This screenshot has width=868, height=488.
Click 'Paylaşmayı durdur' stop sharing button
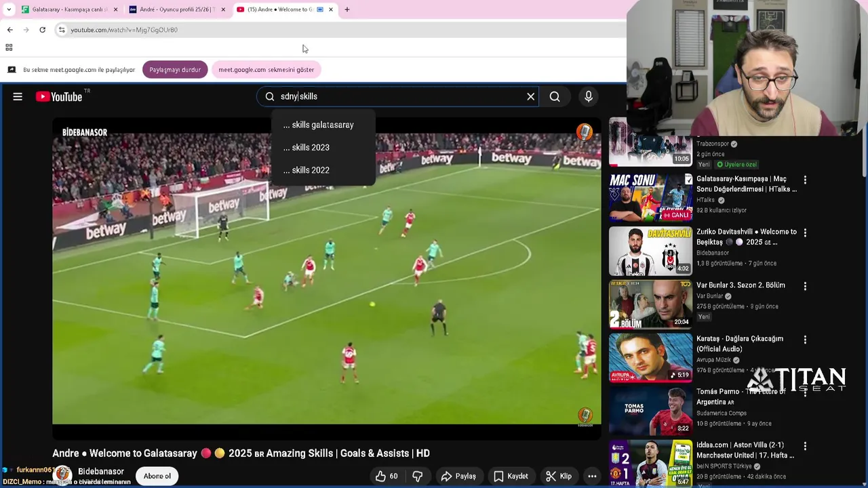click(x=175, y=70)
